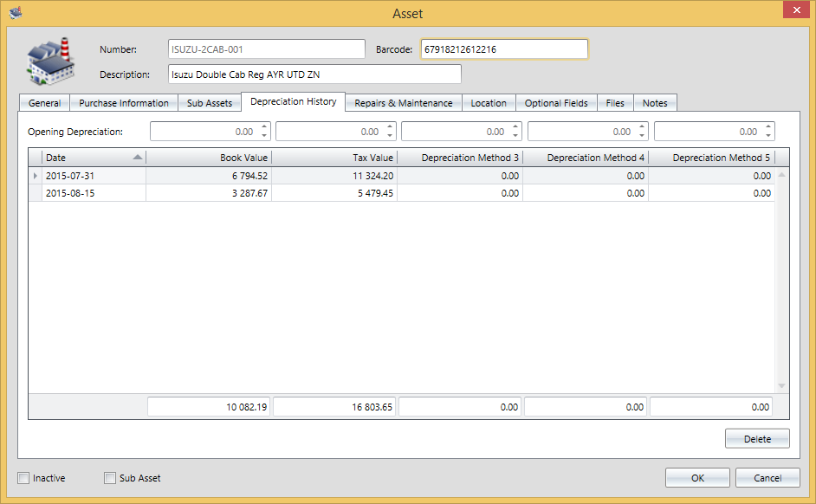This screenshot has height=504, width=816.
Task: Click the Depreciation Method 5 column header
Action: [712, 158]
